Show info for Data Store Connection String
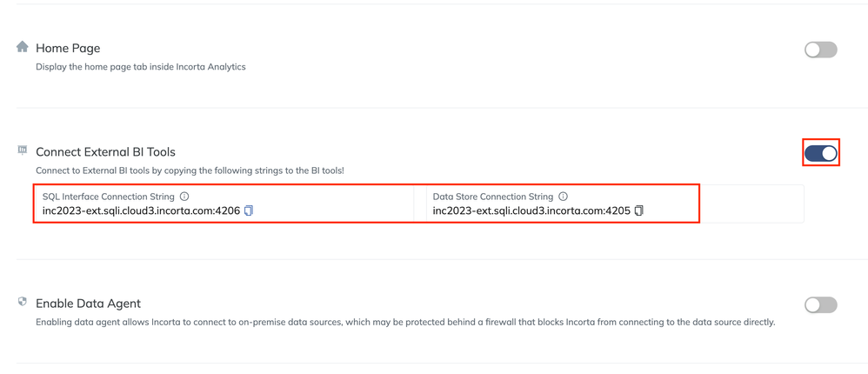868x374 pixels. click(x=564, y=197)
